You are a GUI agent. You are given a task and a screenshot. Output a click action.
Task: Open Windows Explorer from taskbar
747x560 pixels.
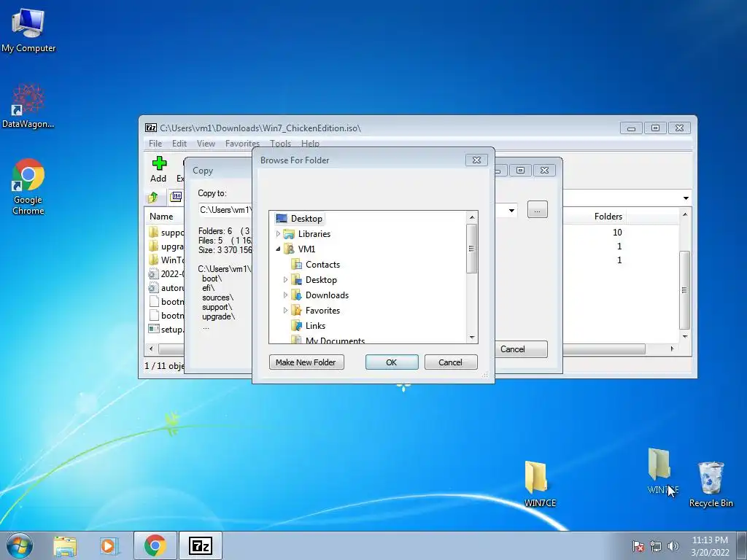pyautogui.click(x=65, y=545)
